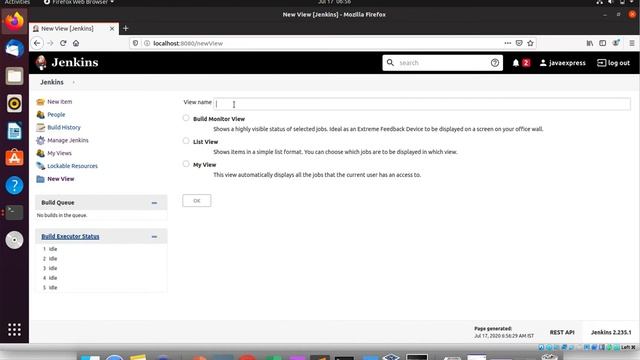Open the Activities overview
Viewport: 640px width, 360px height.
click(x=17, y=2)
